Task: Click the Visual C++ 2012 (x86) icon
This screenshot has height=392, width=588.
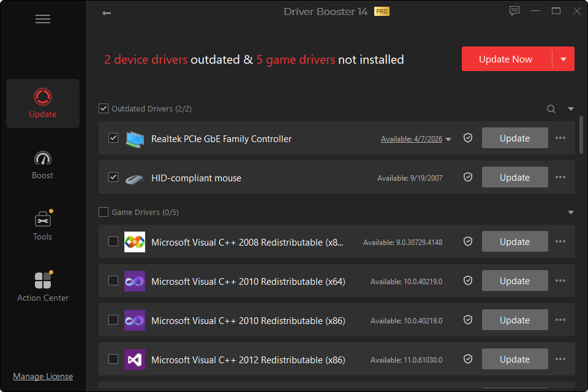Action: click(x=135, y=360)
